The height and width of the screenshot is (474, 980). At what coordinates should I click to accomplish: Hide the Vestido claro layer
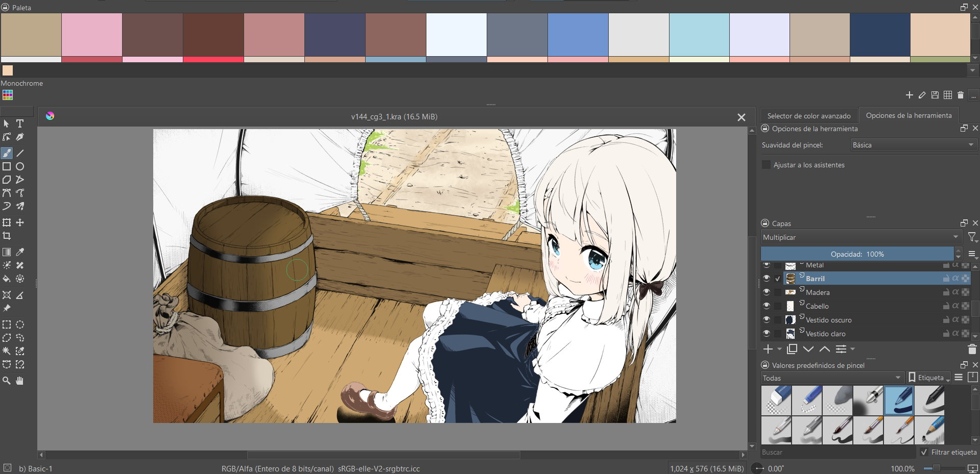pos(767,333)
